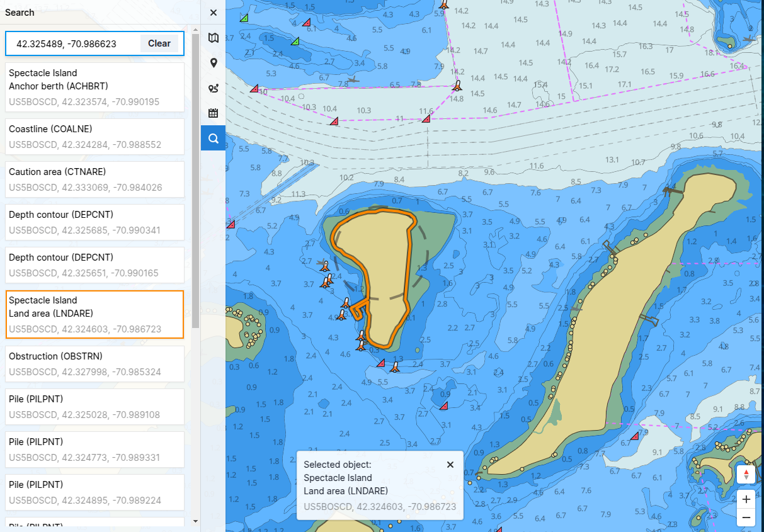This screenshot has height=532, width=764.
Task: Select the Coastline (COALNE) result
Action: [94, 137]
